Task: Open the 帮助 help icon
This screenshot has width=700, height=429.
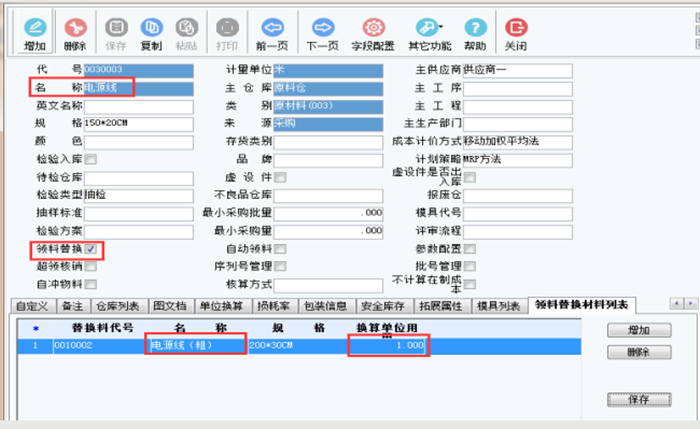Action: click(x=475, y=34)
